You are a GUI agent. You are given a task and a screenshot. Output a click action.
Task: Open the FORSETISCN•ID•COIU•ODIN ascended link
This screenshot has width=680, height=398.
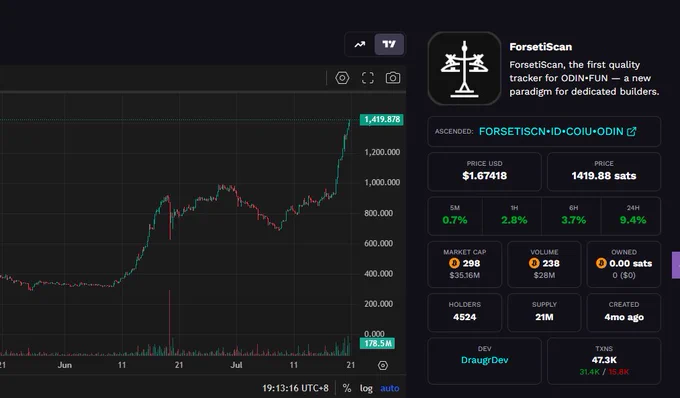click(x=551, y=131)
